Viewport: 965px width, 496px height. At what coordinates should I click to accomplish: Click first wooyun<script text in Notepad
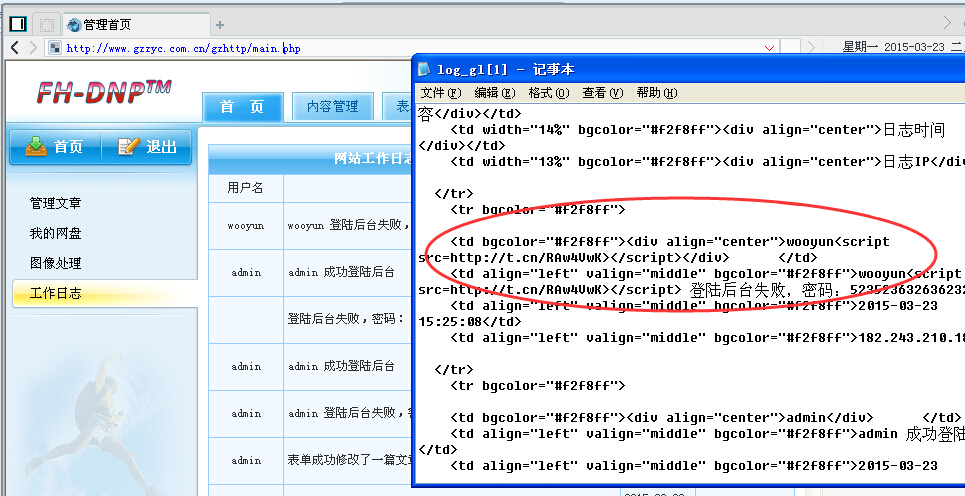tap(838, 242)
